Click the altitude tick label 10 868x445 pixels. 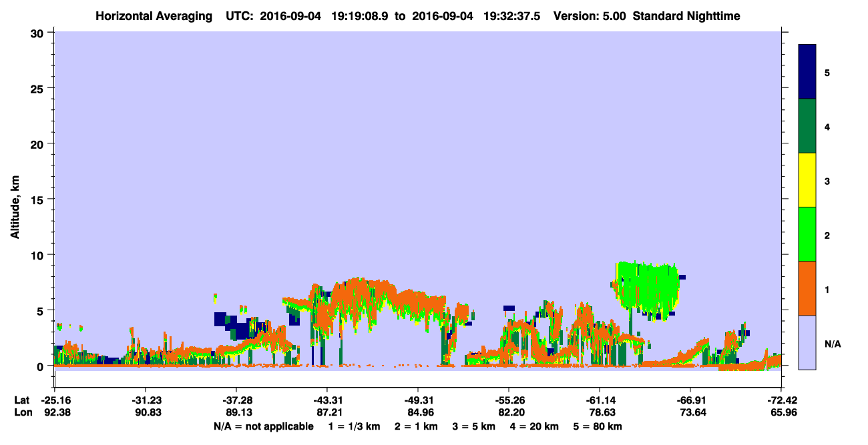coord(38,255)
